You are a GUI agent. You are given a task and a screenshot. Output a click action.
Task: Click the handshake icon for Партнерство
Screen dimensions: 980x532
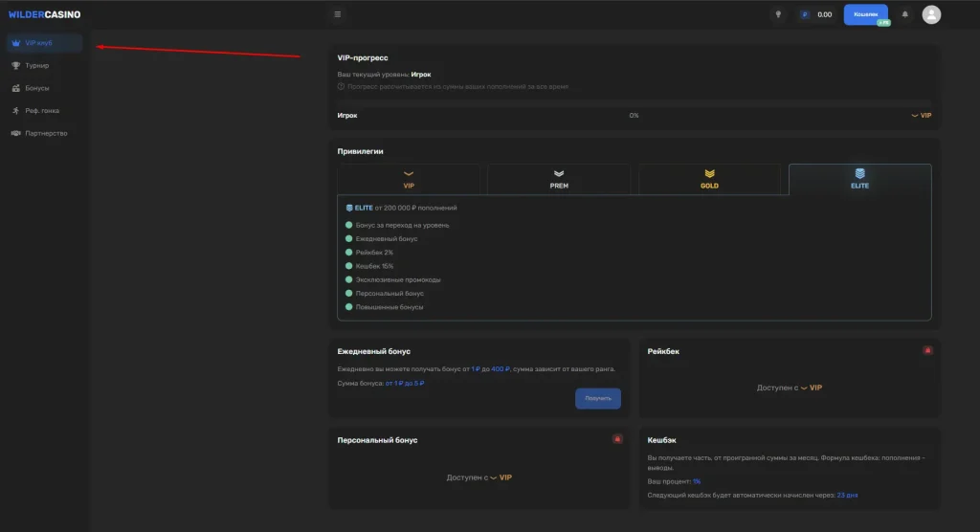tap(15, 133)
